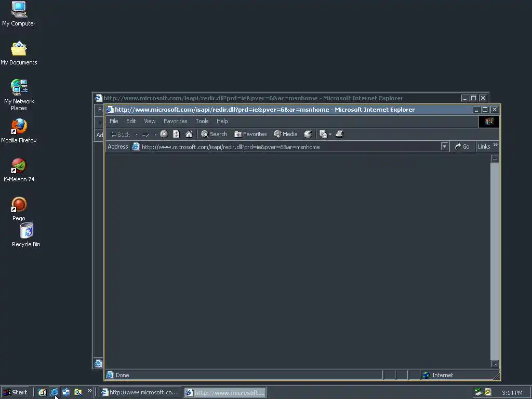
Task: Select the K-Meleon 74 desktop shortcut
Action: coord(19,170)
